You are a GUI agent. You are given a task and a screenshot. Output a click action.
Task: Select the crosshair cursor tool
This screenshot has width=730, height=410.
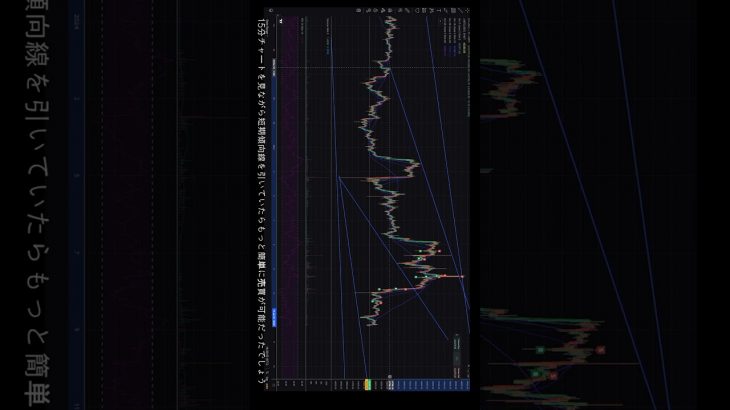tap(467, 10)
